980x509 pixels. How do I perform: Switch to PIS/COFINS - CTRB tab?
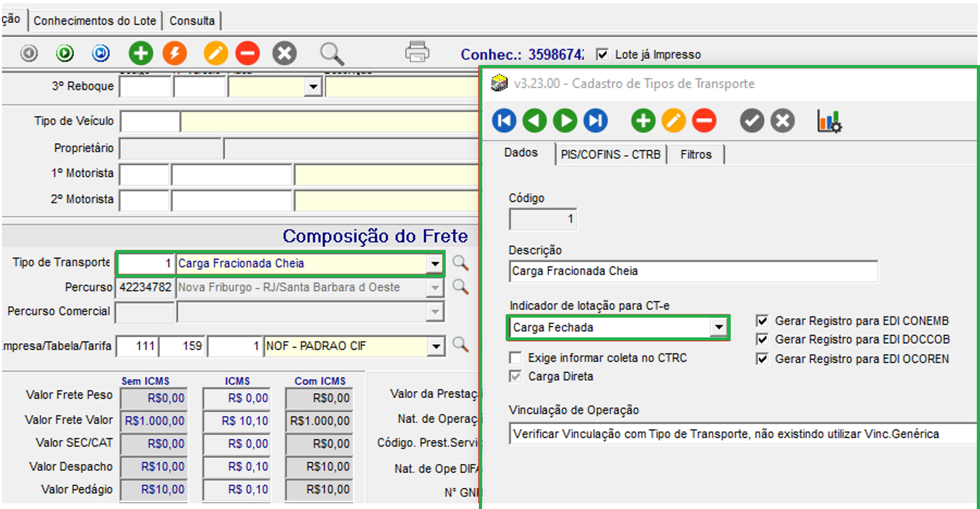(x=611, y=154)
